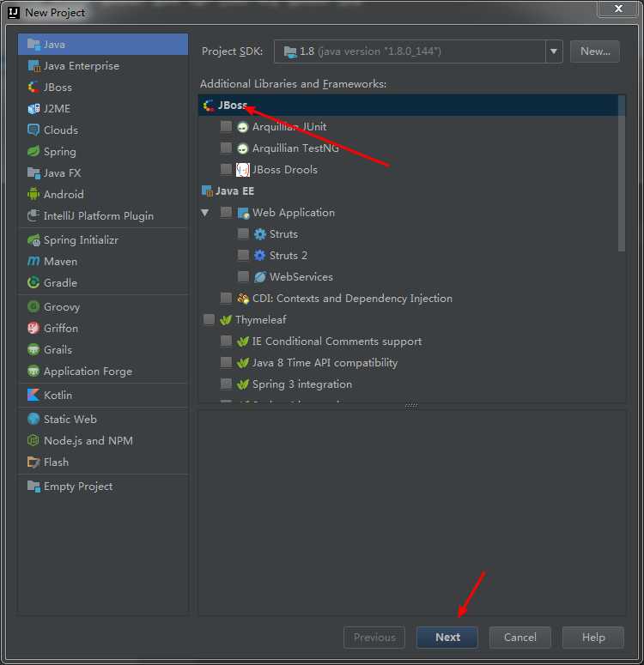
Task: Open the Help button
Action: (x=593, y=637)
